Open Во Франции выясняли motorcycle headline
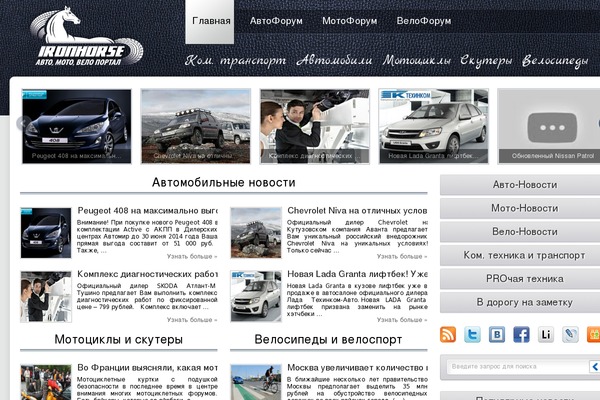600x400 pixels. pyautogui.click(x=147, y=368)
